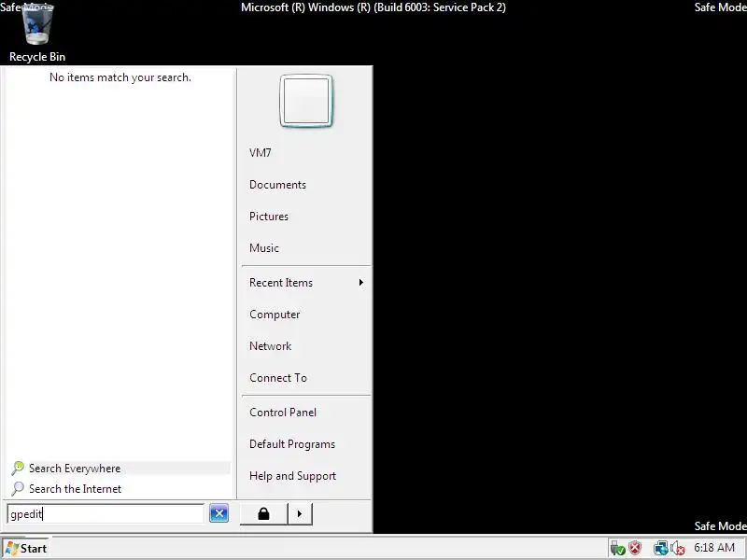
Task: Click the user account picture thumbnail
Action: pyautogui.click(x=306, y=101)
